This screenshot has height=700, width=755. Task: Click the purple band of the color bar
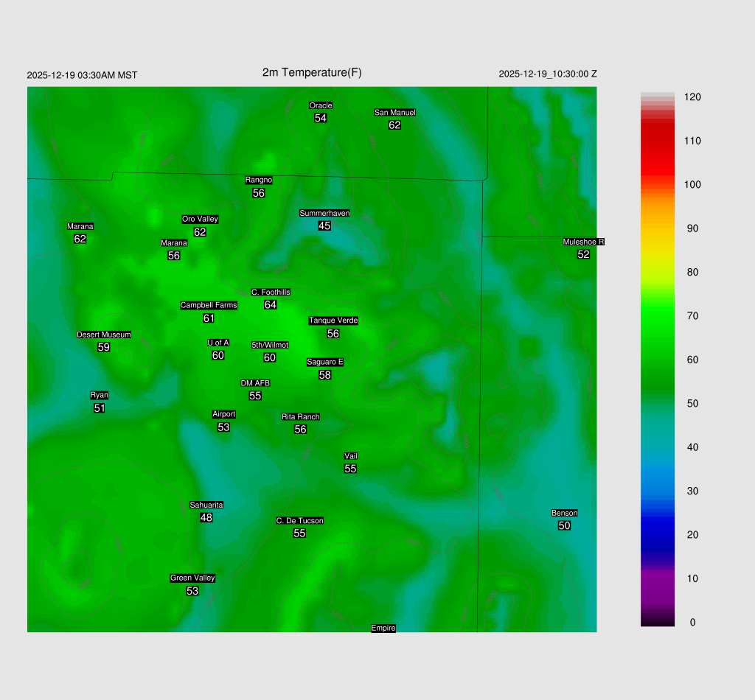pyautogui.click(x=658, y=582)
